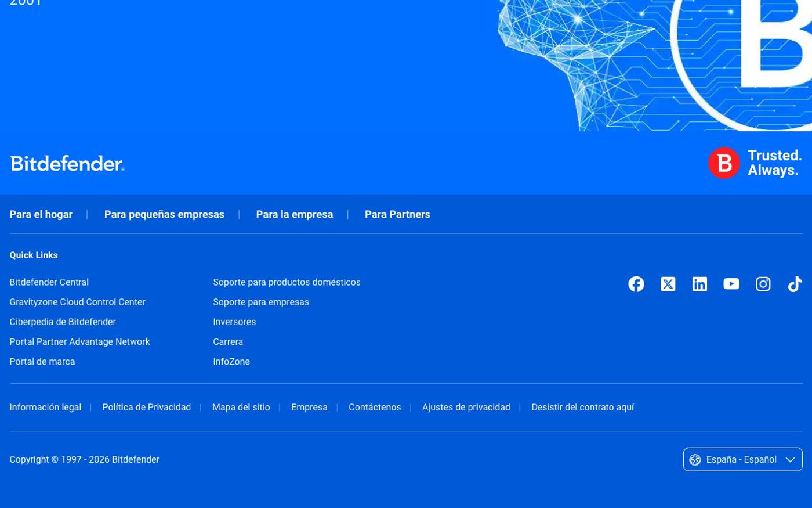Expand the España - Español language dropdown

pos(743,459)
